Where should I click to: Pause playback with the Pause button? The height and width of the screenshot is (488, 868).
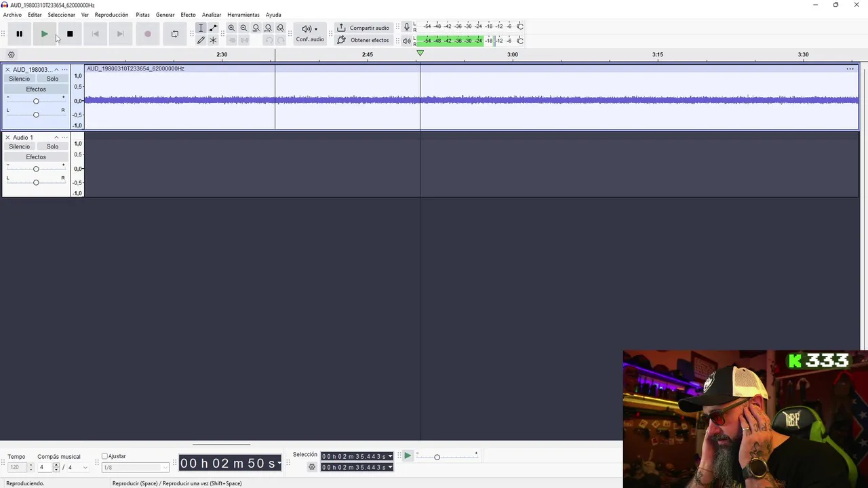[19, 34]
